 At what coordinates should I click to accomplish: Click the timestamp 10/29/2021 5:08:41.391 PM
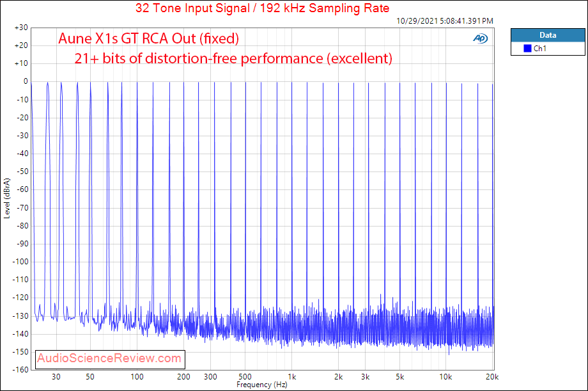tap(445, 21)
